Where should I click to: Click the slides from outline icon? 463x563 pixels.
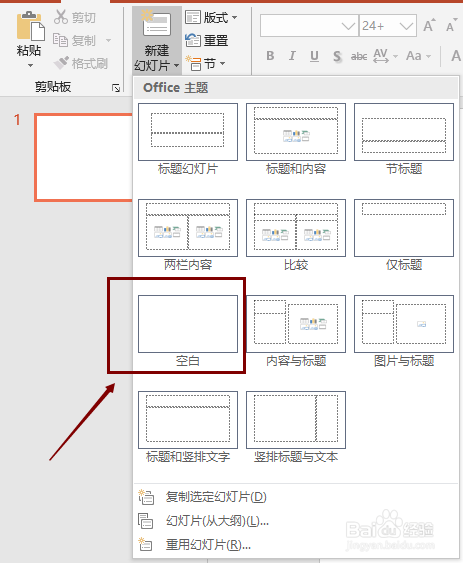tap(145, 521)
